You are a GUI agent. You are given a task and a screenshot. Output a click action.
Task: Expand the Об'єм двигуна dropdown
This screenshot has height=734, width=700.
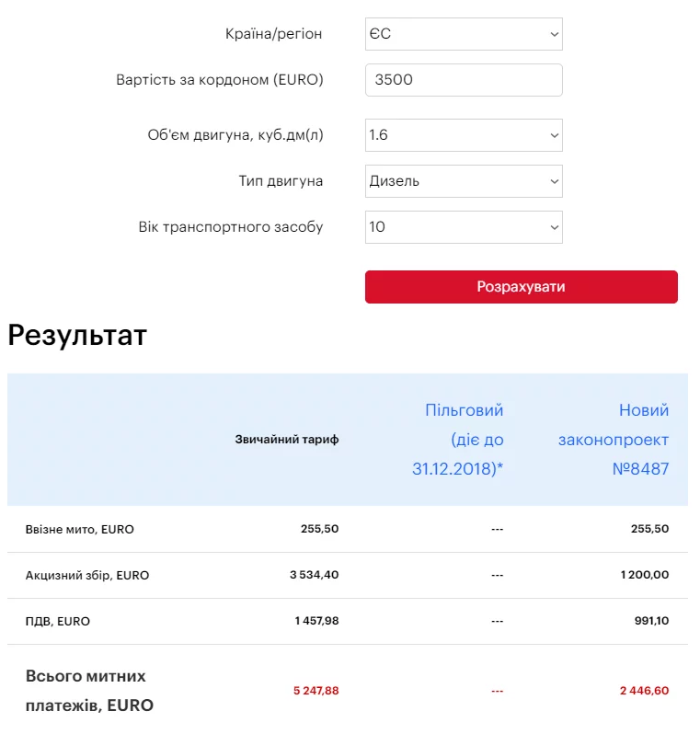[x=463, y=135]
